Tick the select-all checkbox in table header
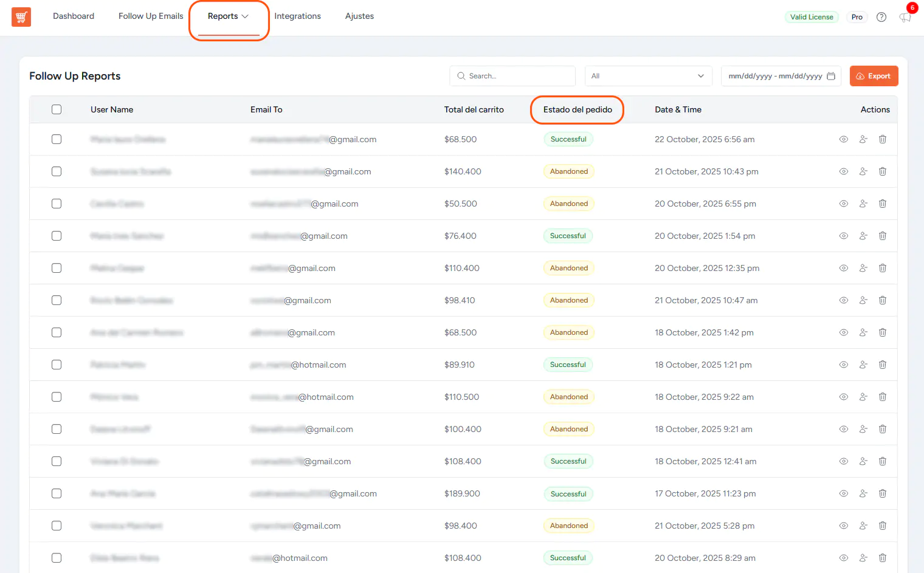 tap(57, 109)
